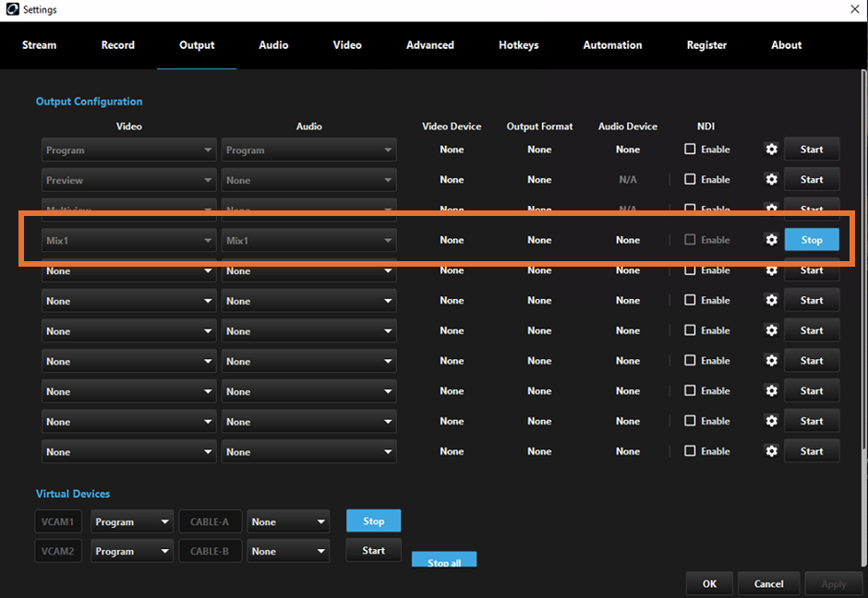Open settings gear on the fifth output row

tap(771, 269)
